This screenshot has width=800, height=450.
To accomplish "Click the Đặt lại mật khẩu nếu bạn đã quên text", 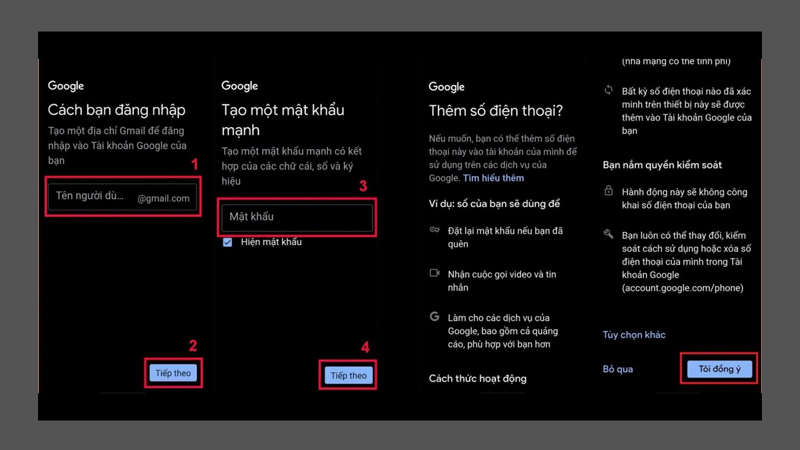I will [x=505, y=238].
